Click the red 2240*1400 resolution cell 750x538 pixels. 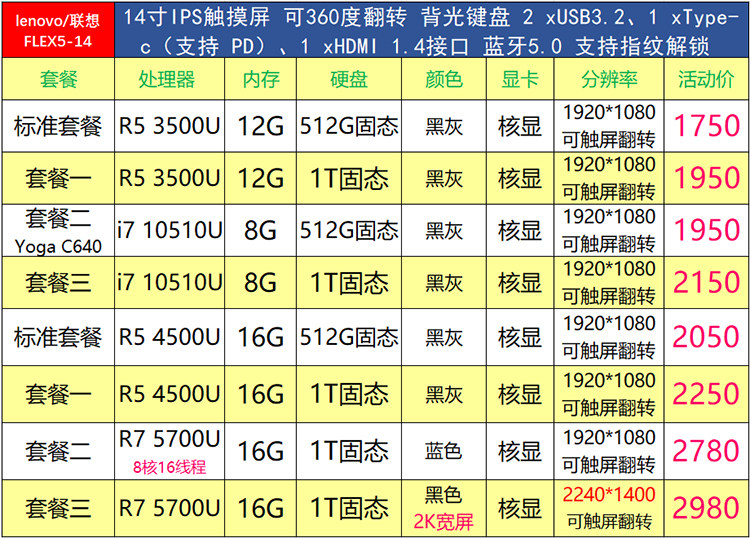click(x=609, y=508)
